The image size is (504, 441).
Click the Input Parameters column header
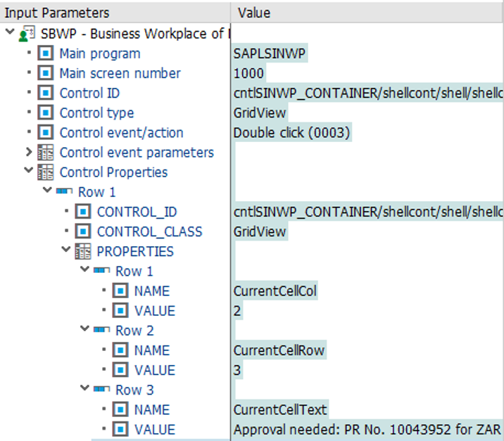(x=58, y=13)
